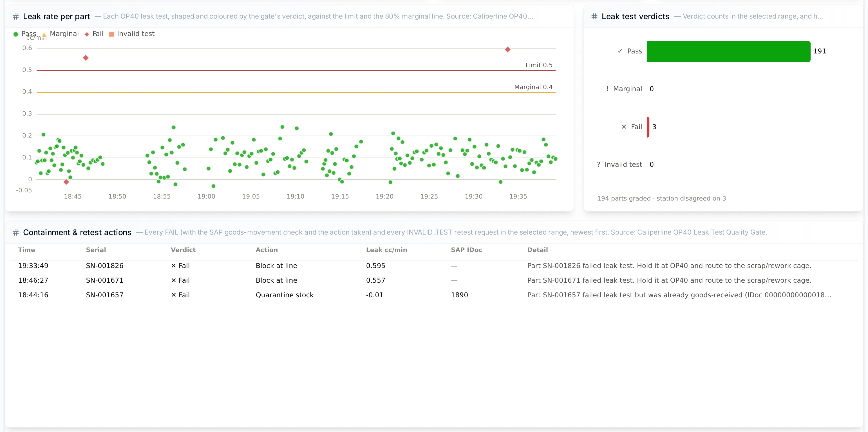Click the red Fail bar showing 3
Viewport: 868px width, 432px height.
coord(648,127)
